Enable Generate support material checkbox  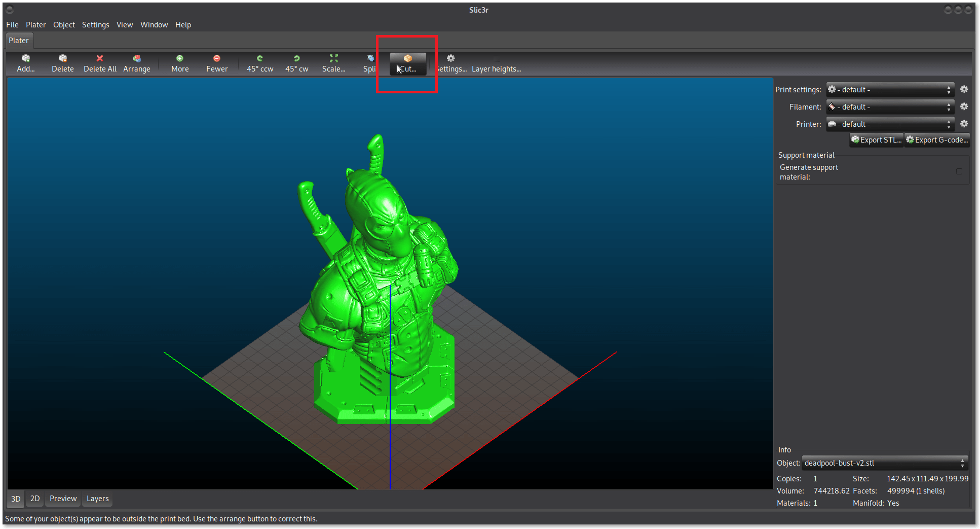point(959,171)
